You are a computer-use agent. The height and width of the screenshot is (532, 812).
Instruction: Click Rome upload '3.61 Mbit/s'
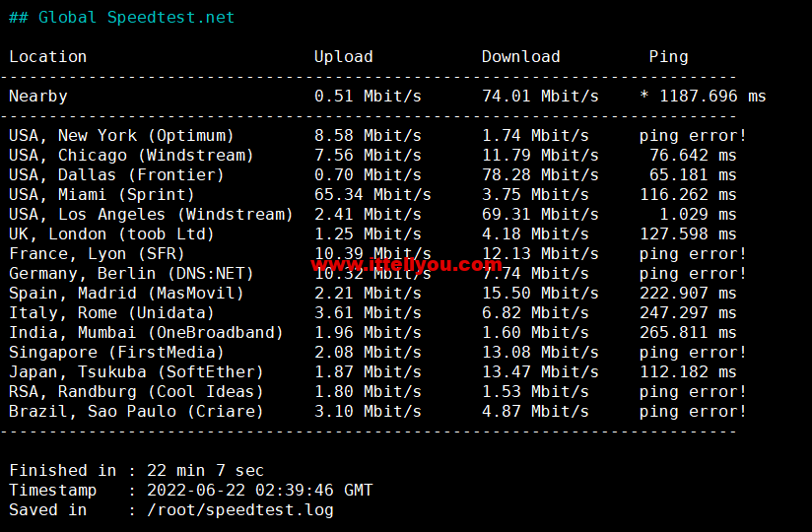pyautogui.click(x=368, y=312)
